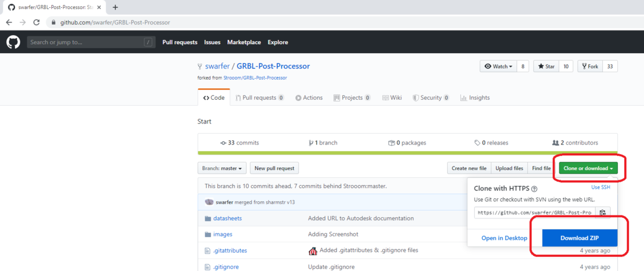Image resolution: width=644 pixels, height=271 pixels.
Task: View the 33 forks count
Action: click(x=610, y=66)
